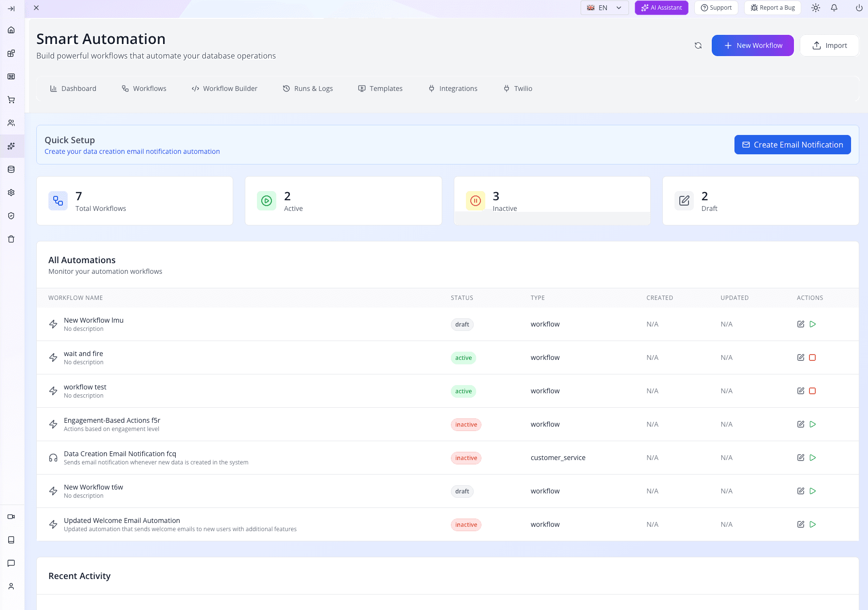
Task: Click the video camera icon in sidebar
Action: pyautogui.click(x=11, y=516)
